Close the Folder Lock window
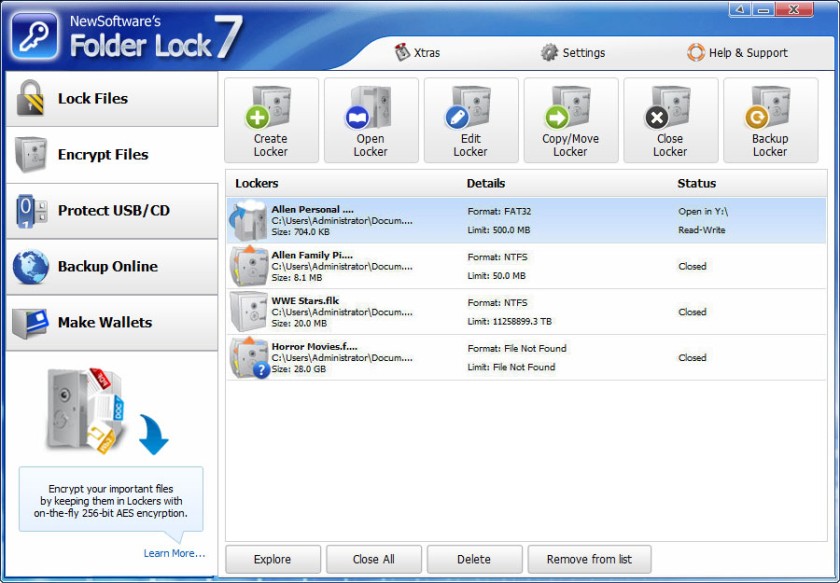Viewport: 840px width, 583px height. pyautogui.click(x=794, y=10)
